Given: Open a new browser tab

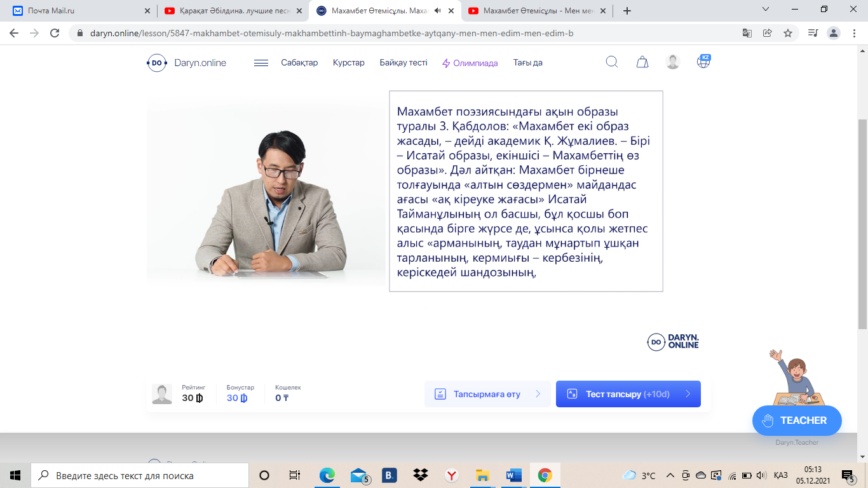Looking at the screenshot, I should point(627,11).
